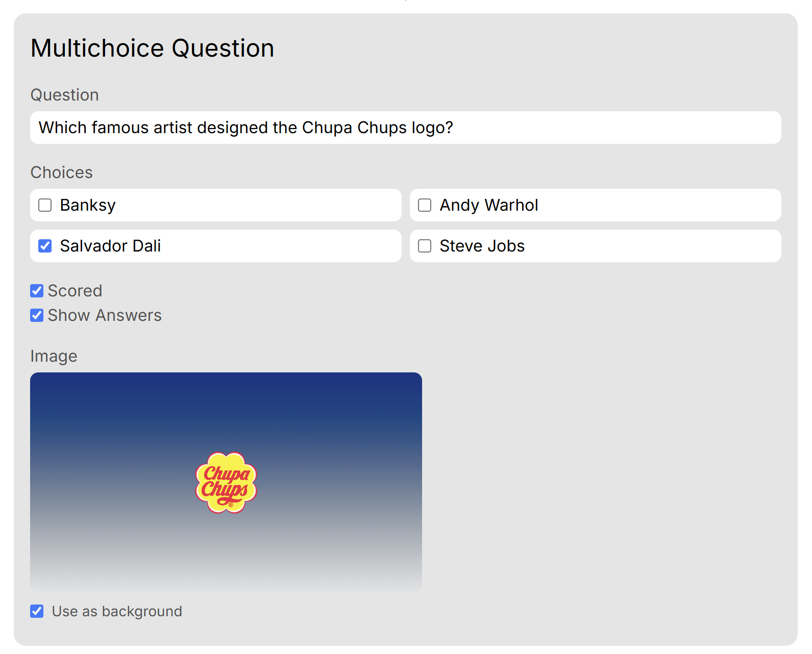The image size is (812, 654).
Task: Check the Banksy answer checkbox
Action: 45,205
